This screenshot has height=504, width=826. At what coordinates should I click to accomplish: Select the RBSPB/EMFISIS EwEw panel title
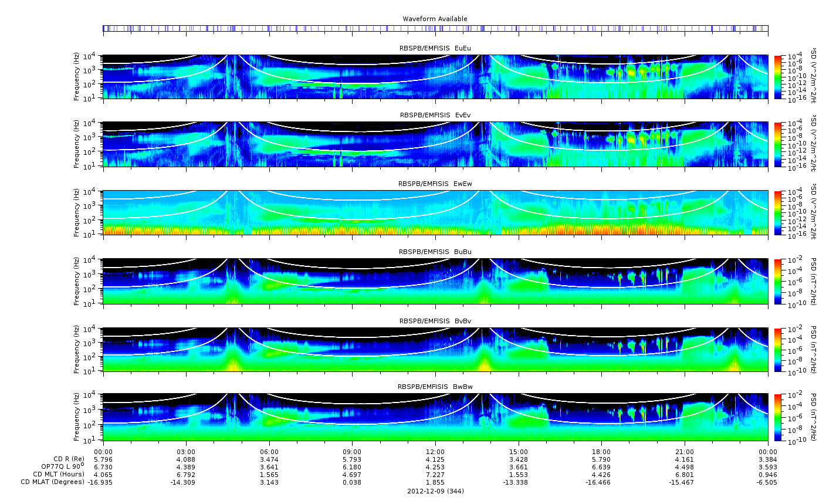(x=435, y=184)
